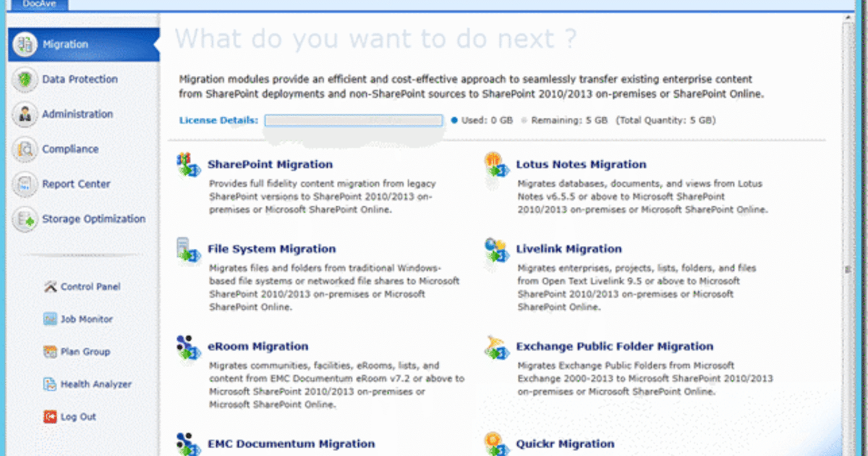Click the SharePoint Migration module icon
This screenshot has width=868, height=456.
pos(188,166)
